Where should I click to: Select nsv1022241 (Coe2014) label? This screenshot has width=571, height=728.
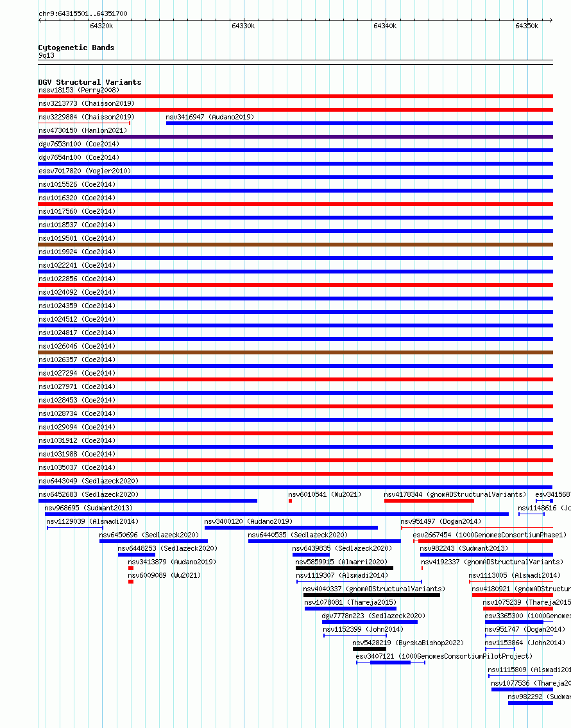(77, 265)
